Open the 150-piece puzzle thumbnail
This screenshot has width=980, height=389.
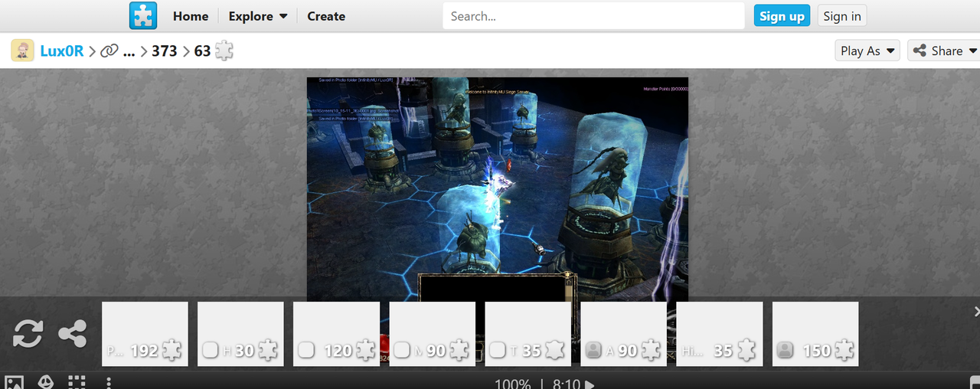coord(815,334)
